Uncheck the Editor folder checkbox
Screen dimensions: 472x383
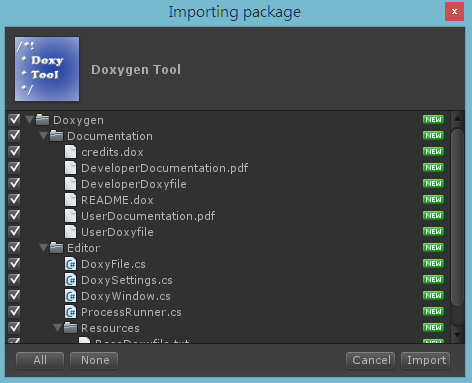point(14,247)
